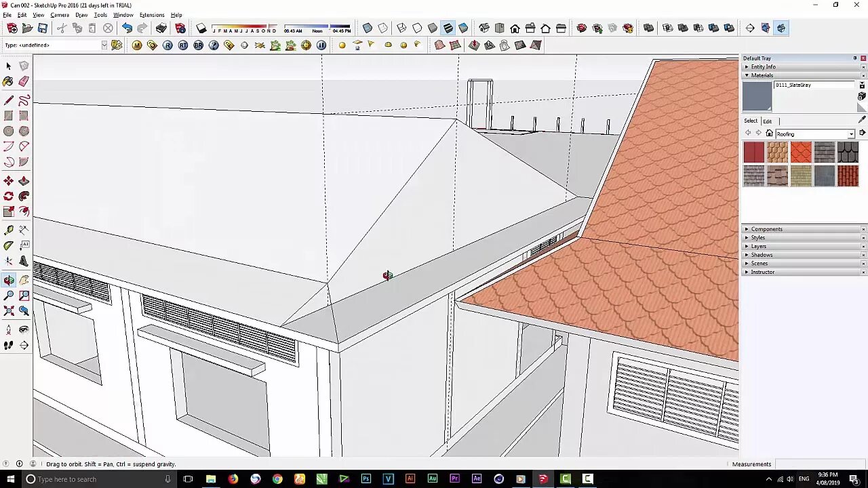Switch to Front view house icon

pos(515,28)
